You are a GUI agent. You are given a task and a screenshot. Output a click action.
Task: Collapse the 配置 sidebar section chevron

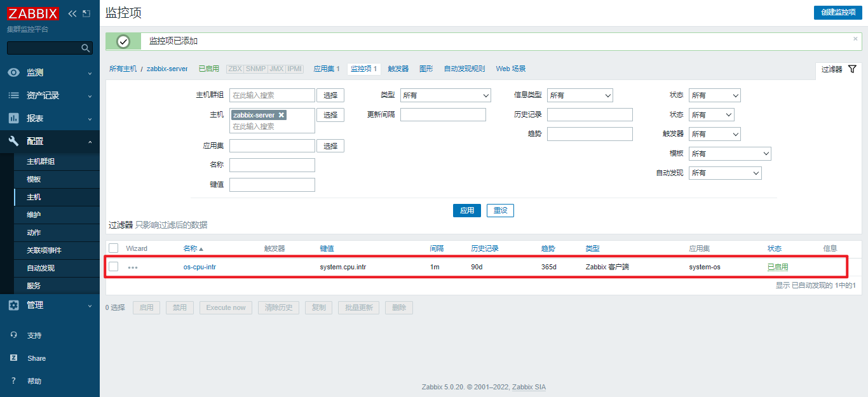point(90,142)
